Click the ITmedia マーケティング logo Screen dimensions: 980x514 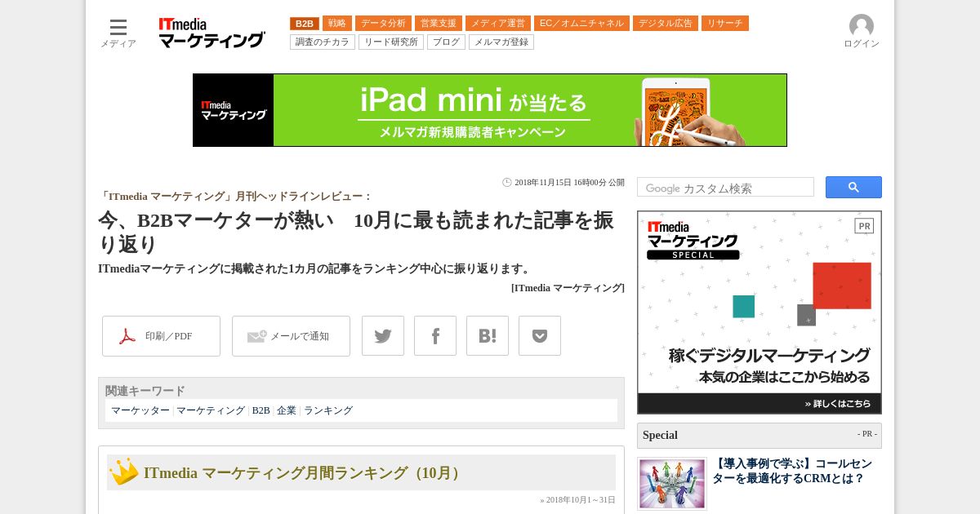click(212, 33)
